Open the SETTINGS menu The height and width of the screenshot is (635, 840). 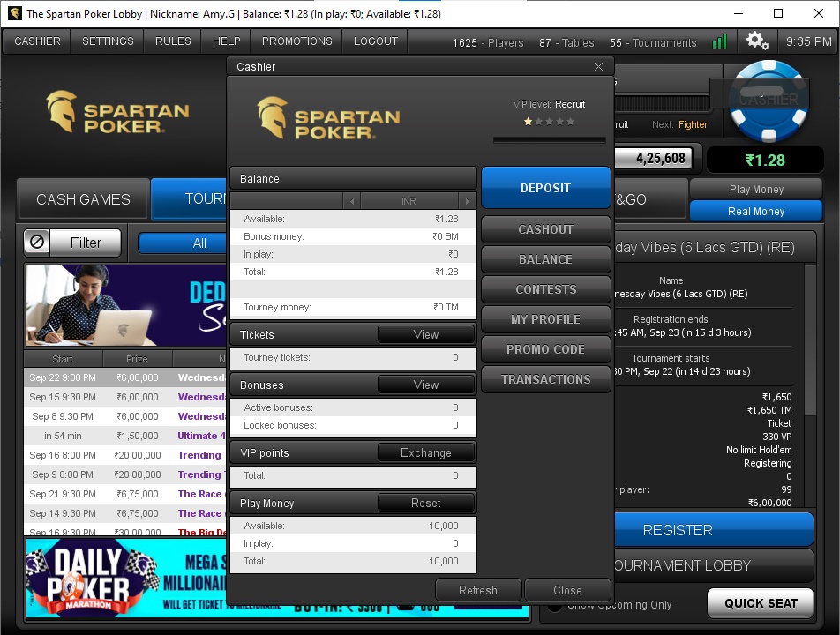pyautogui.click(x=108, y=41)
